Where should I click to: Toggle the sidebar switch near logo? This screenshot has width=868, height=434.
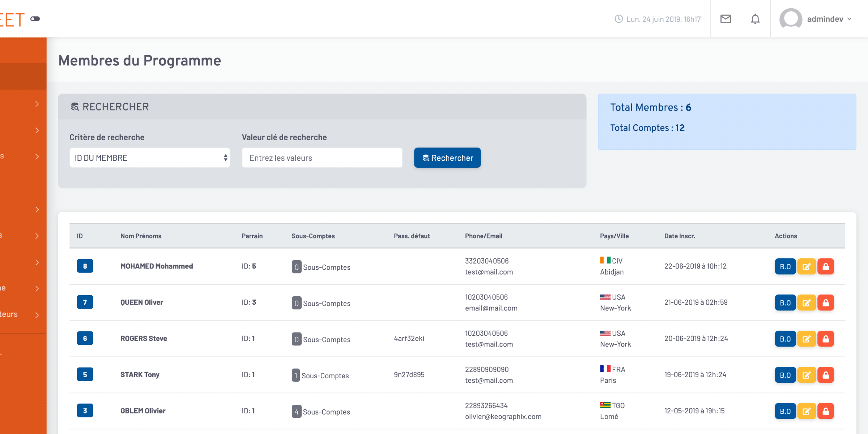35,19
